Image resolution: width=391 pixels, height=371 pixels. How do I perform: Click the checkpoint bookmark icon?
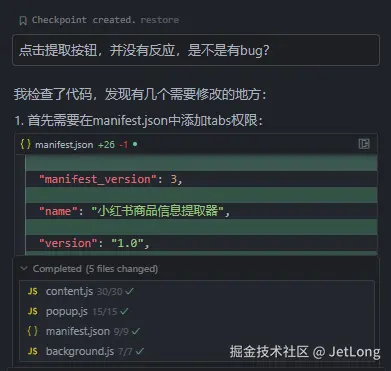[x=23, y=21]
